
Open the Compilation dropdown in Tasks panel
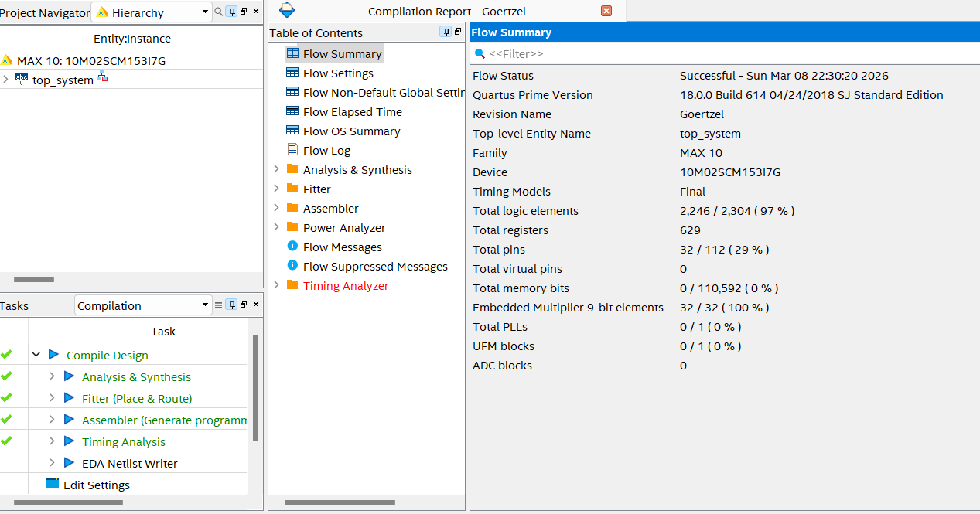tap(205, 305)
